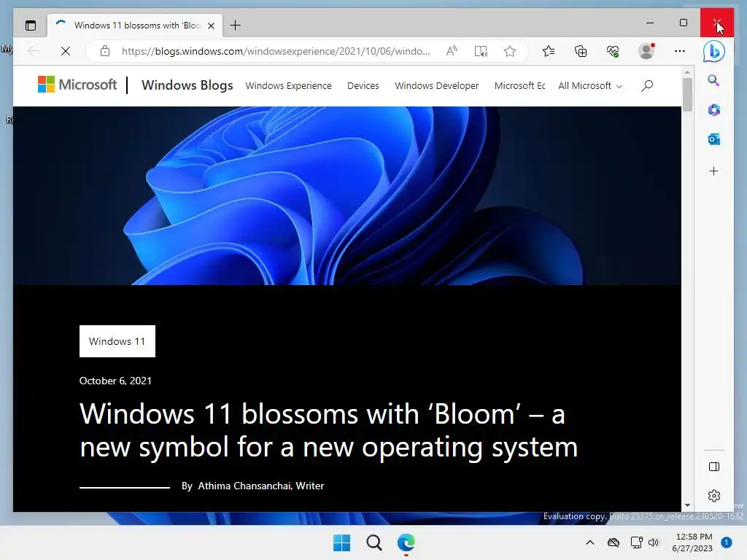Expand the All Microsoft dropdown
The width and height of the screenshot is (747, 560).
[x=590, y=86]
